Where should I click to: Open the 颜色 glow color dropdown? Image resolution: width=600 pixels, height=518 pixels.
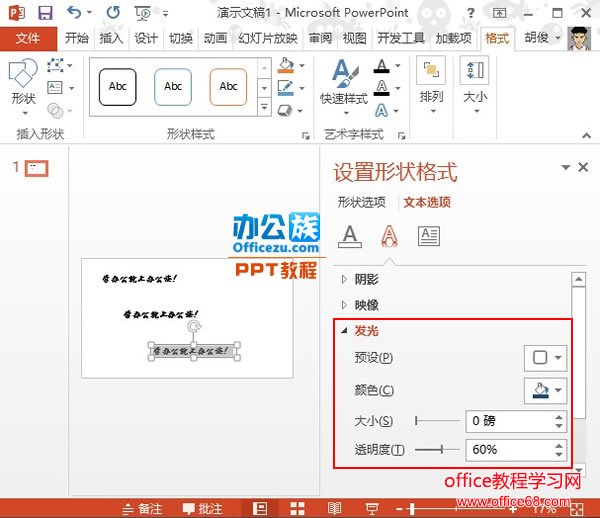545,390
